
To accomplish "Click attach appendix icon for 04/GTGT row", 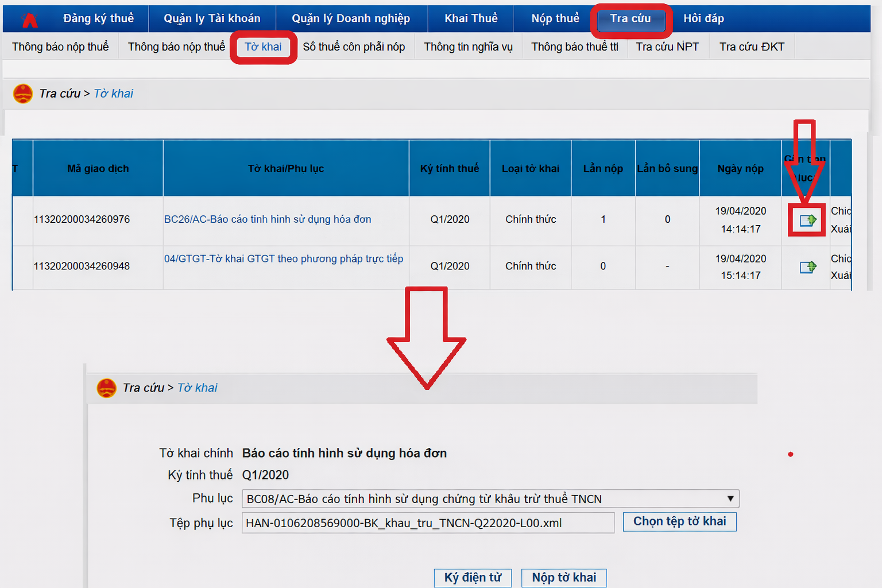I will (807, 267).
